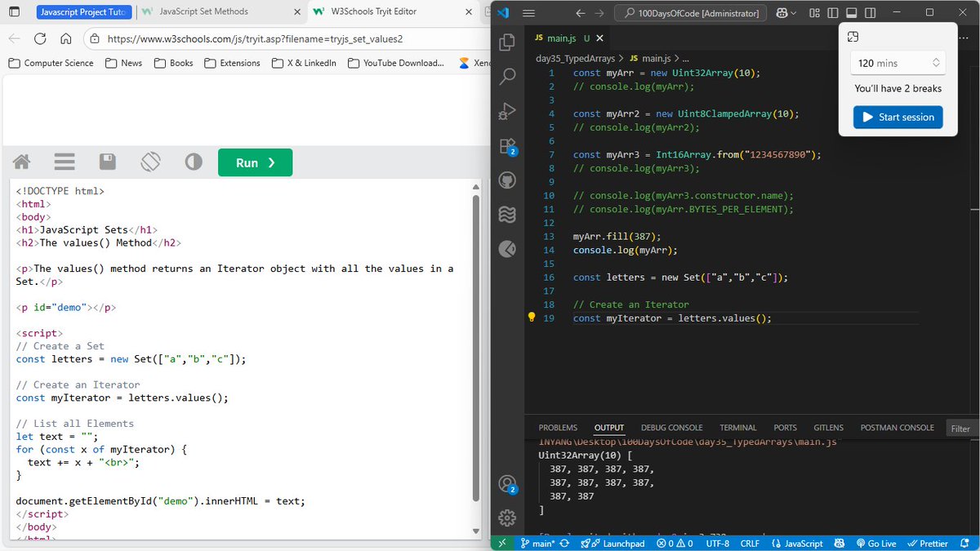Open the Computer Science bookmarks folder

51,63
